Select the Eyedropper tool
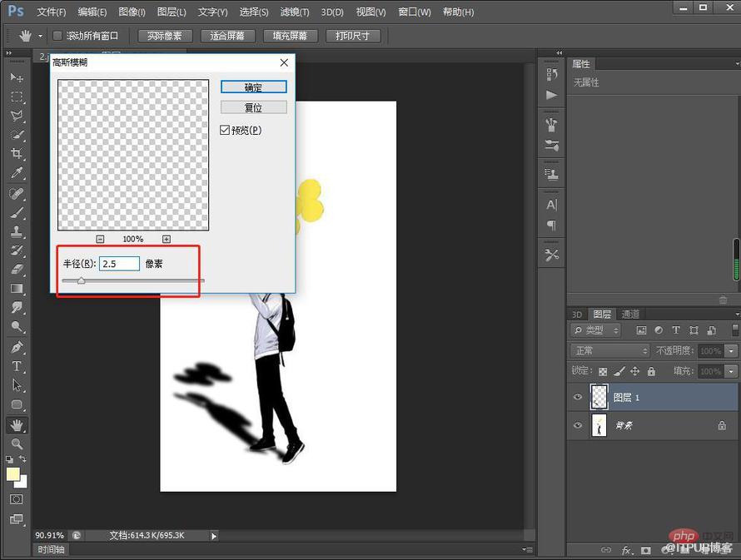 coord(17,173)
